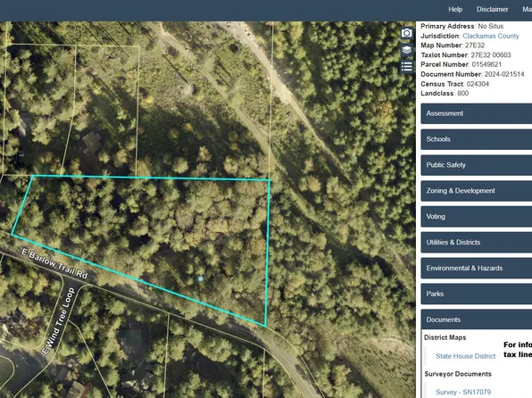
Task: Open the State House District link
Action: [x=466, y=356]
